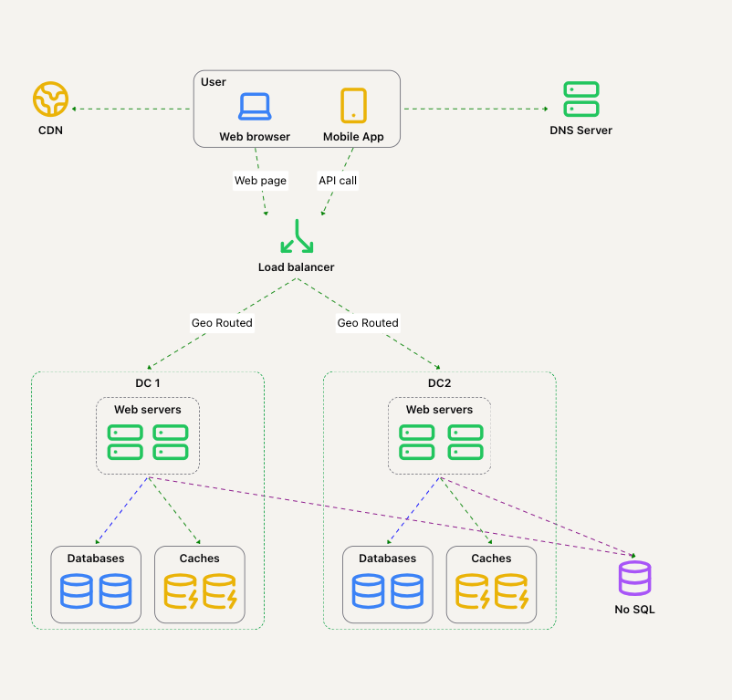Click the Geo Routed label leading to DC2
Screen dimensions: 732x700
tap(368, 323)
